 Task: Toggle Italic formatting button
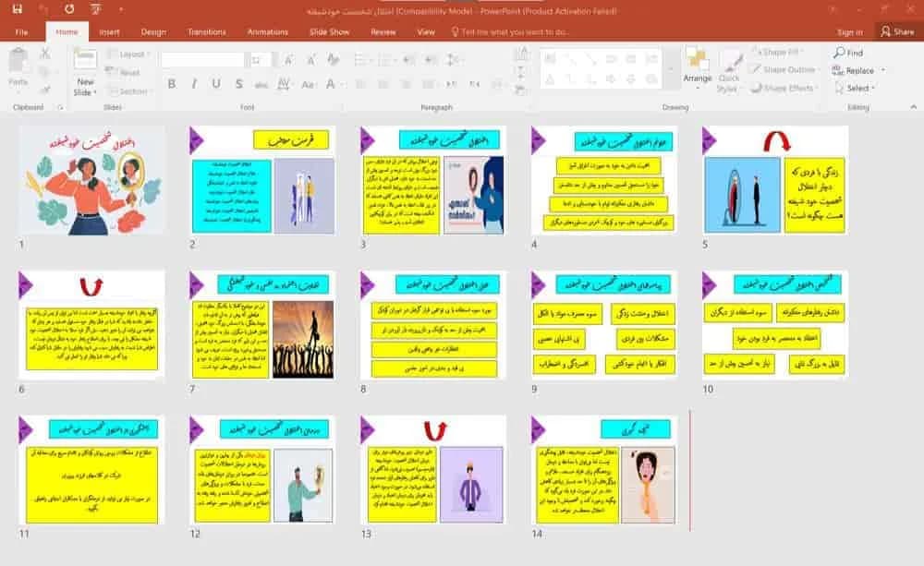pos(194,84)
